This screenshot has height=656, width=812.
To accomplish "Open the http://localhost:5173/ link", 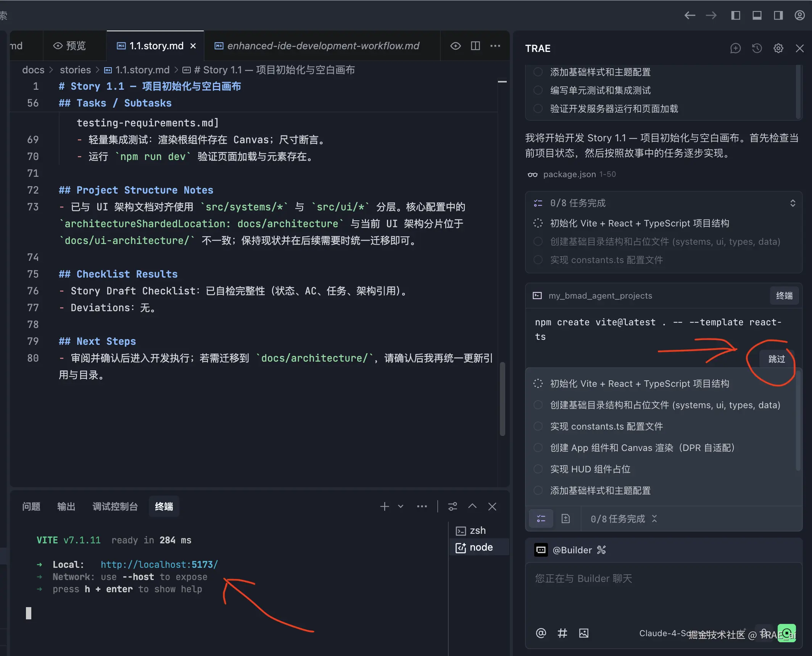I will 159,564.
